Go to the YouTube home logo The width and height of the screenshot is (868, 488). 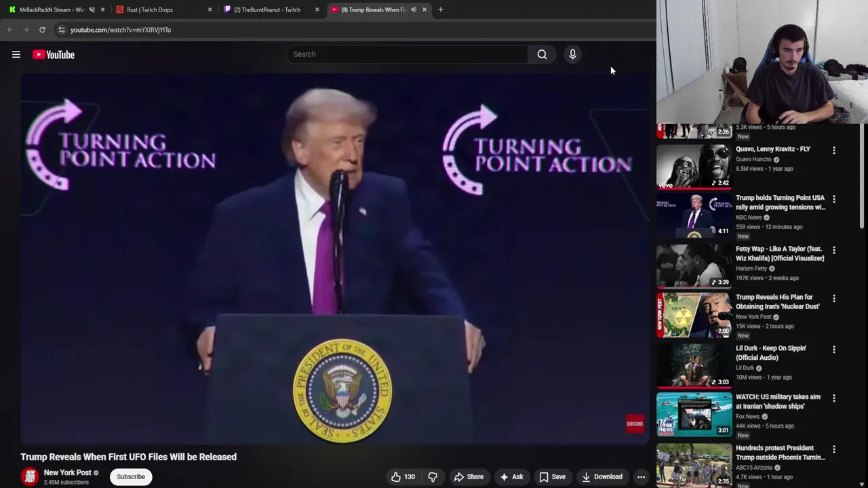click(x=54, y=55)
